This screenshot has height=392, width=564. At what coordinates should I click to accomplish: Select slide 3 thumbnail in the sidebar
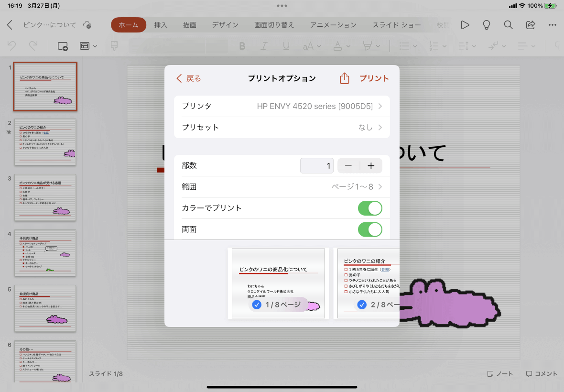(45, 197)
